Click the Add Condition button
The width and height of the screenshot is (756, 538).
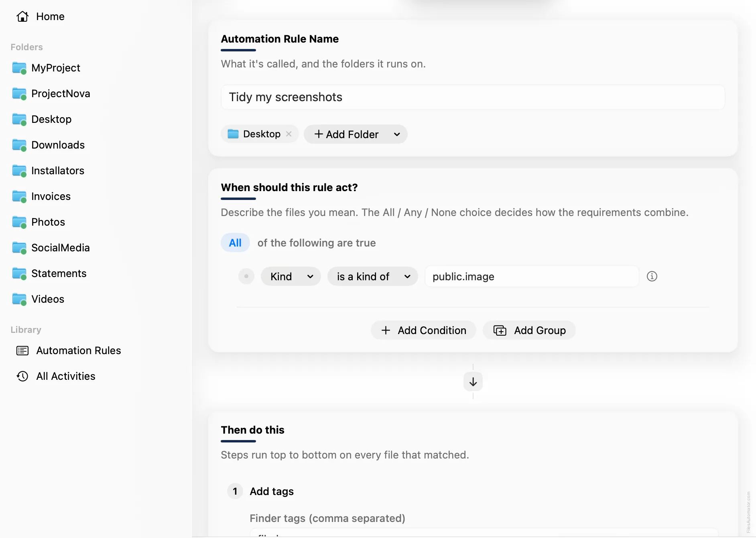[x=423, y=330]
